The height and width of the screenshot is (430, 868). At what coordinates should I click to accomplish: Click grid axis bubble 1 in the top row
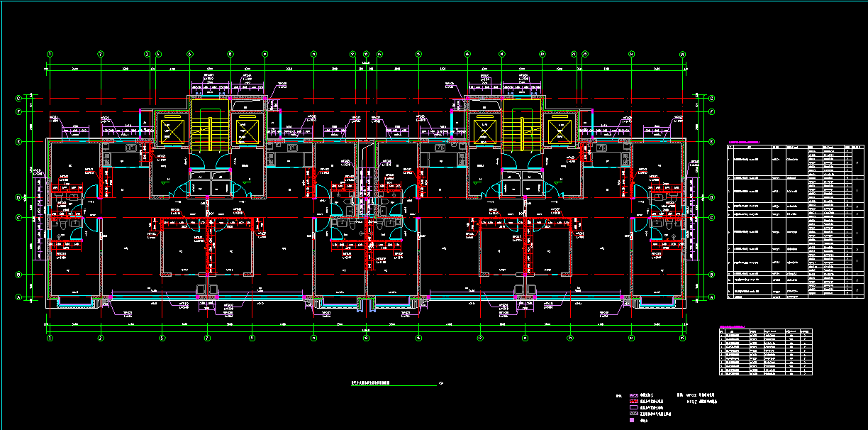coord(50,54)
